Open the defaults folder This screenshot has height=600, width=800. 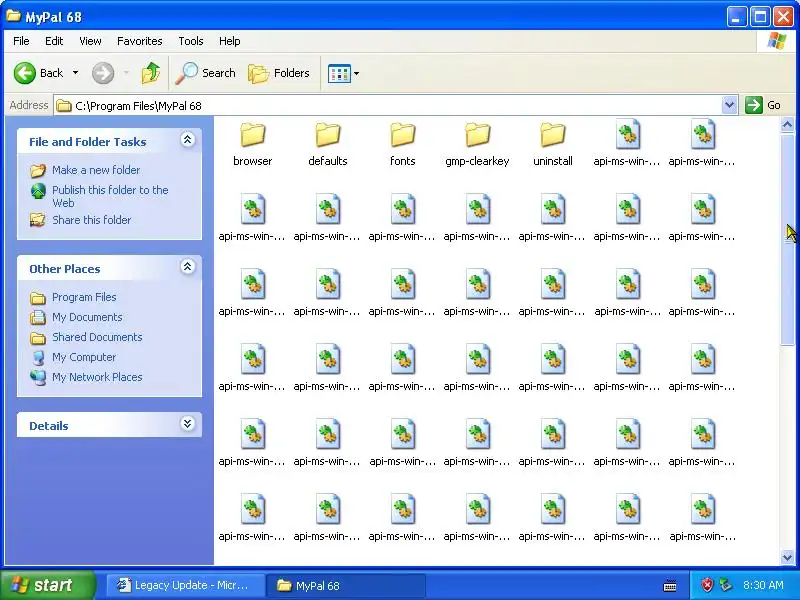click(328, 144)
